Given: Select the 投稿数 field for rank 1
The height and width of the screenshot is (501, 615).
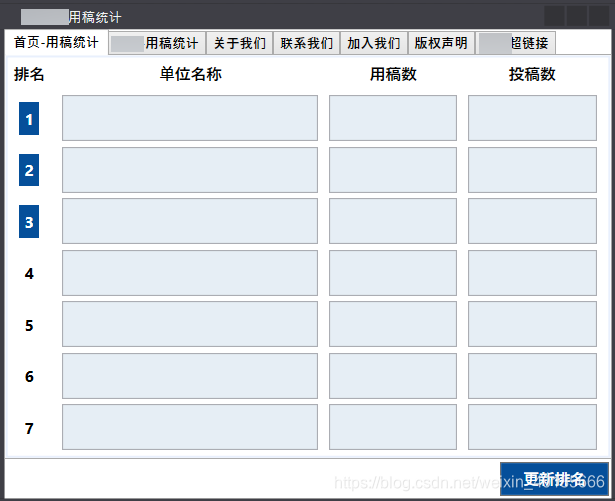Looking at the screenshot, I should 532,118.
